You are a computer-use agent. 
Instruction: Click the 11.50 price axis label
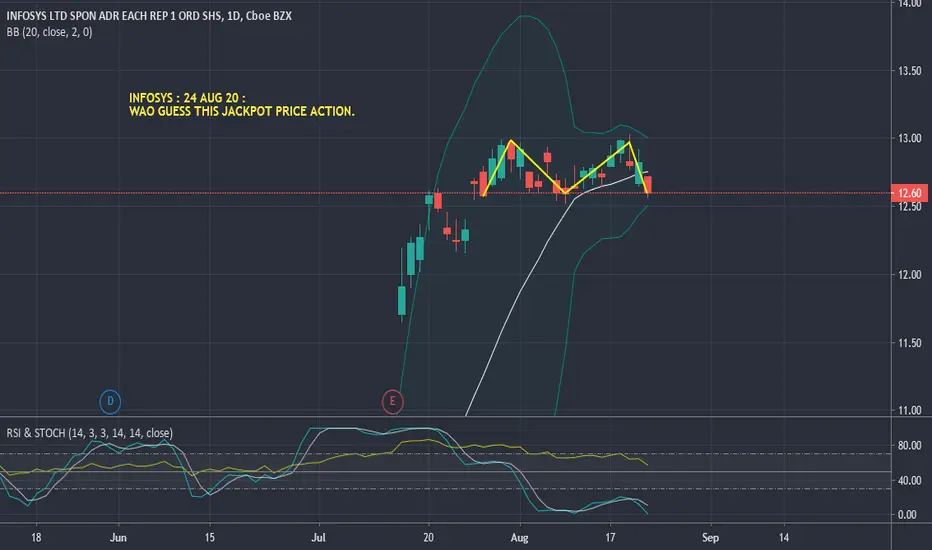pos(909,343)
